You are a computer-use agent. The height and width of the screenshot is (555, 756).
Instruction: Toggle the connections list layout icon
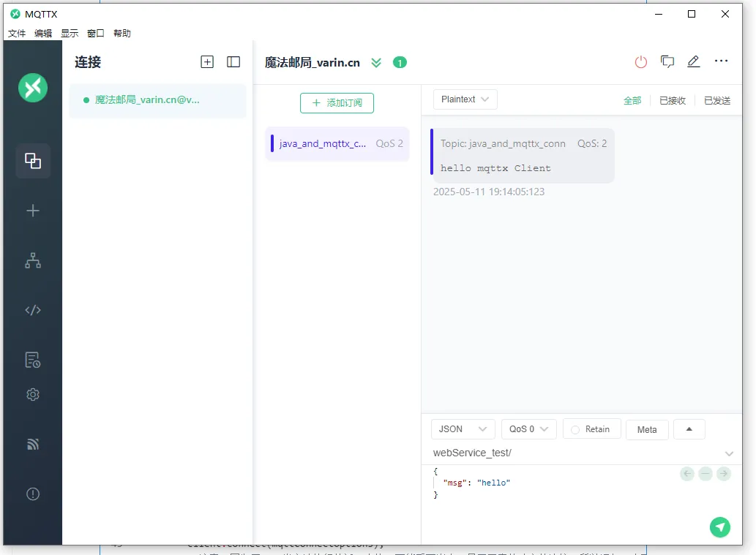[x=233, y=61]
